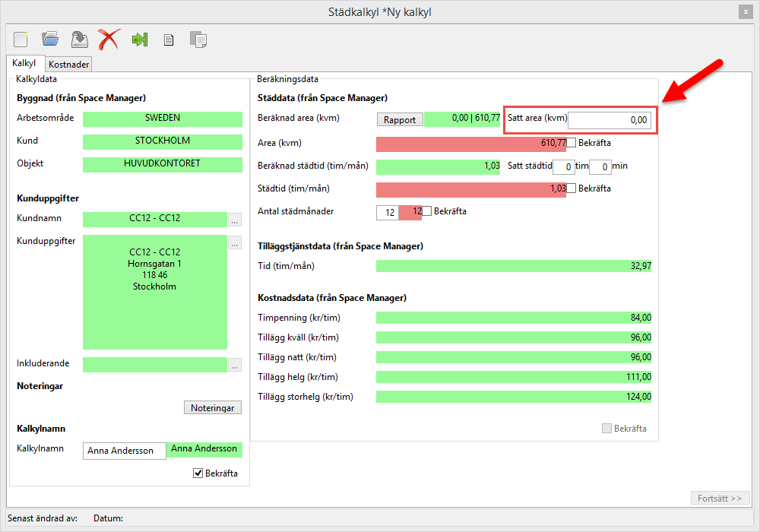Screen dimensions: 760x532
Task: Click the single document page icon
Action: pos(169,39)
